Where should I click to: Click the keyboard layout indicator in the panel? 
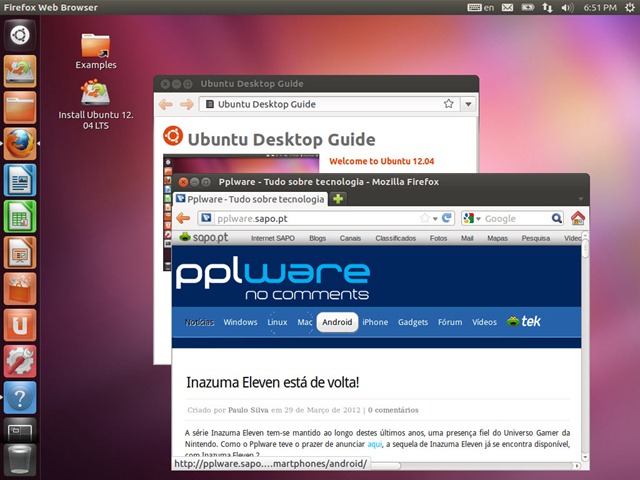pos(480,7)
